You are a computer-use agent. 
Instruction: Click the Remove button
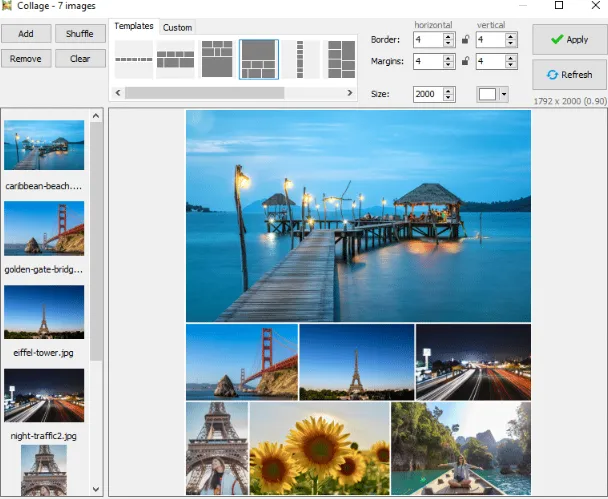26,59
